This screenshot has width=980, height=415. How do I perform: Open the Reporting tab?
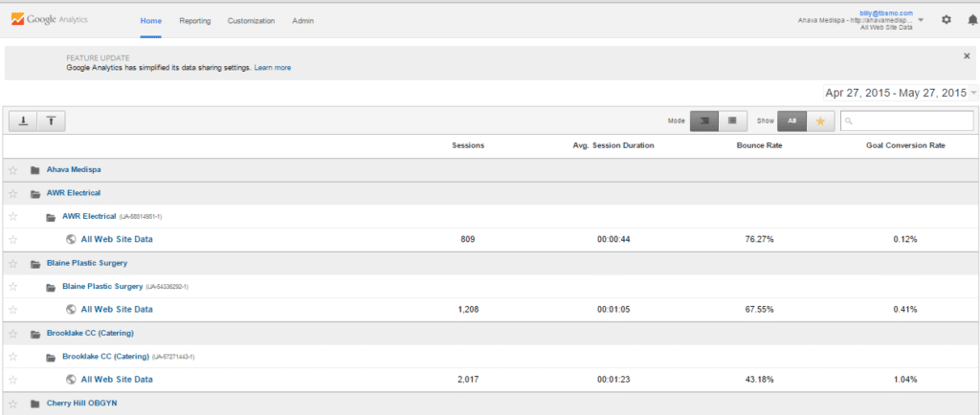click(195, 21)
